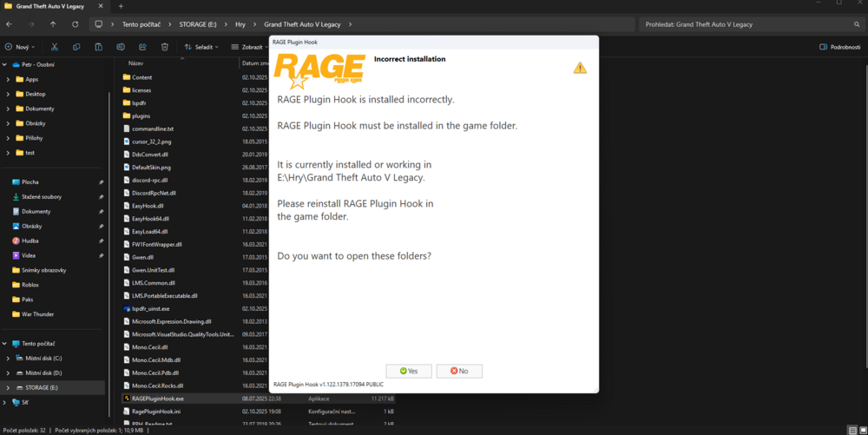Open the Nový dropdown menu
This screenshot has height=435, width=868.
(20, 47)
